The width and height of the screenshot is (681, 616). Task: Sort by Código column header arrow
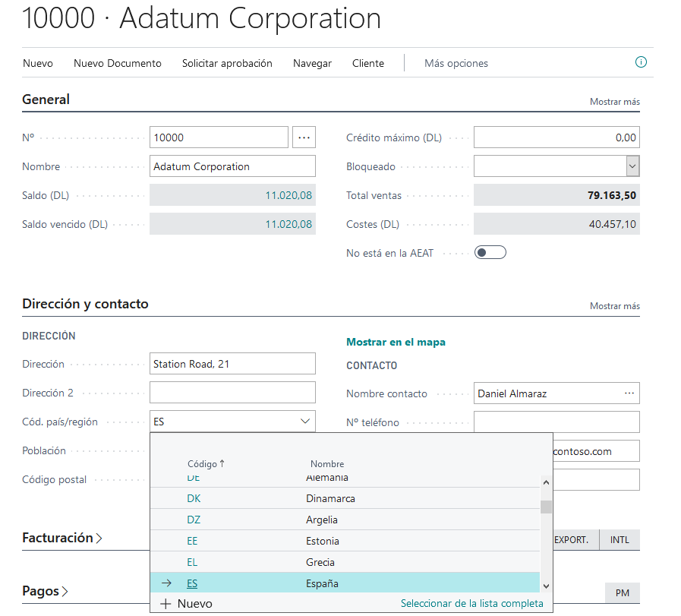(x=222, y=463)
